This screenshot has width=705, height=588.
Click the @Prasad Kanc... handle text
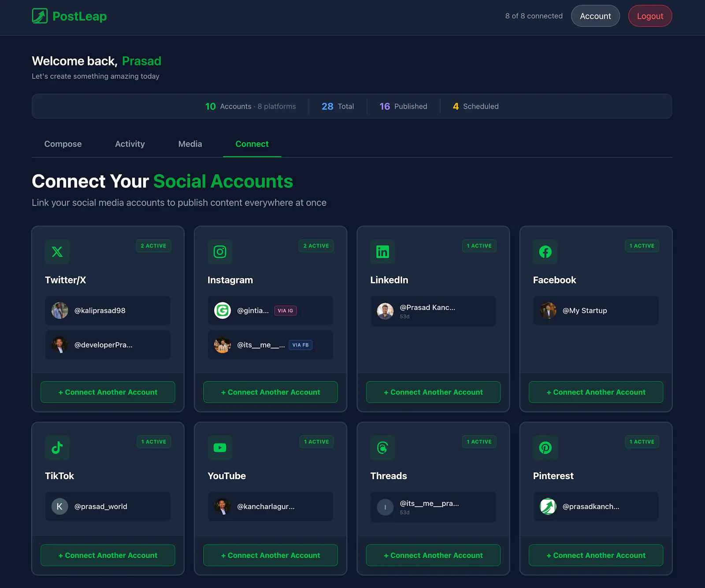(x=427, y=307)
